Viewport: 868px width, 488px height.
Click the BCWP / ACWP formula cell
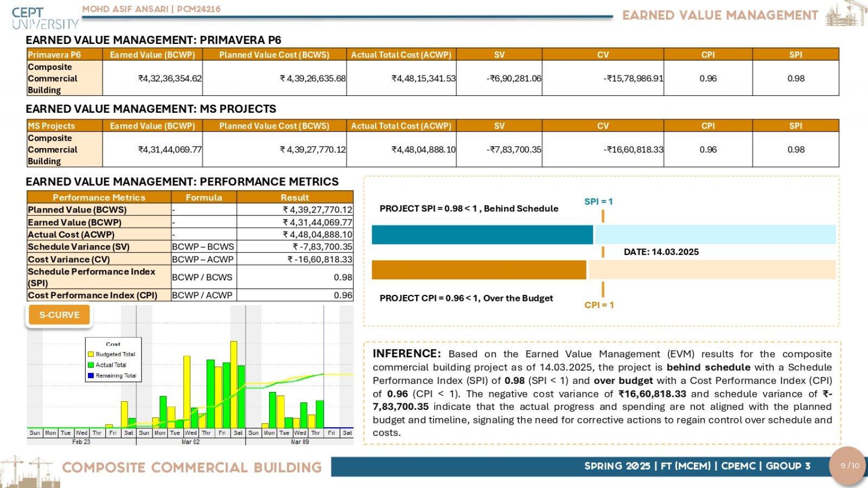204,295
